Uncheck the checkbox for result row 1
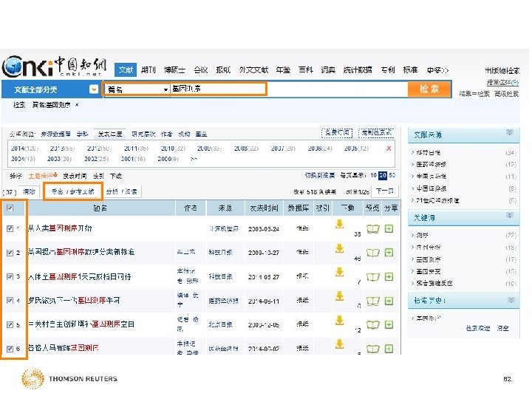This screenshot has height=399, width=532. pos(10,228)
